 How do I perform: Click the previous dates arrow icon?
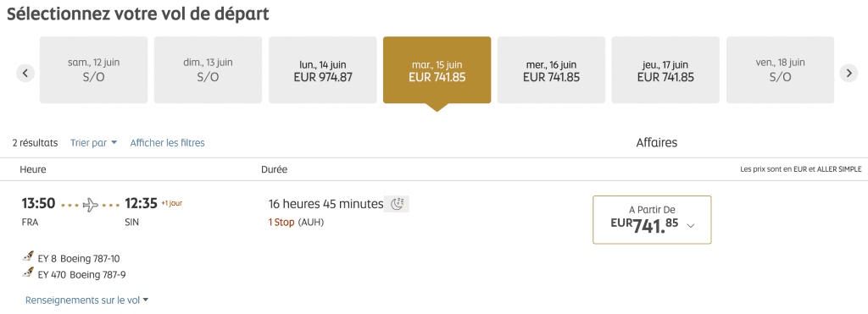click(25, 73)
